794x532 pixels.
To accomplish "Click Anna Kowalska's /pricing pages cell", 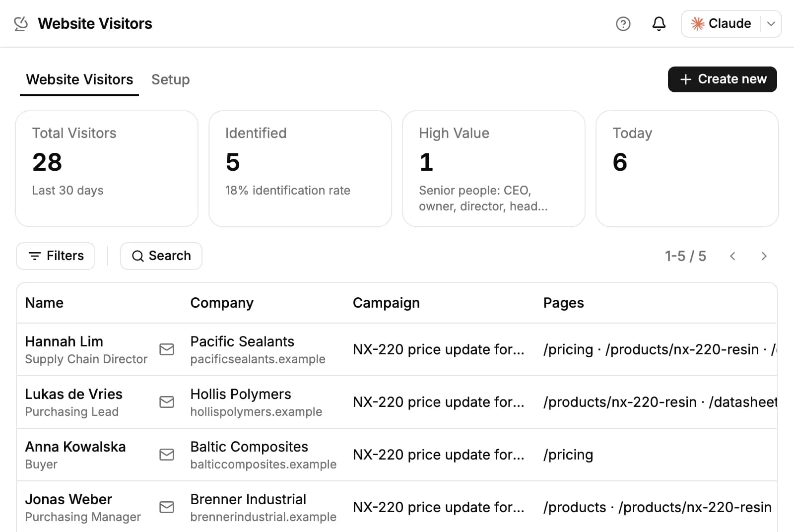I will (x=568, y=455).
